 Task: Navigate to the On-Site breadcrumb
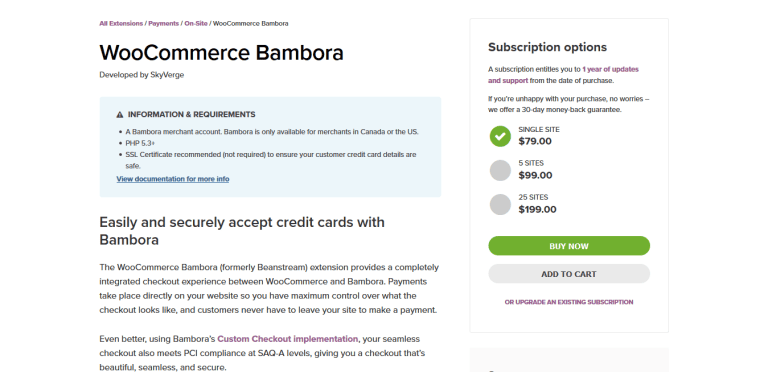click(196, 23)
